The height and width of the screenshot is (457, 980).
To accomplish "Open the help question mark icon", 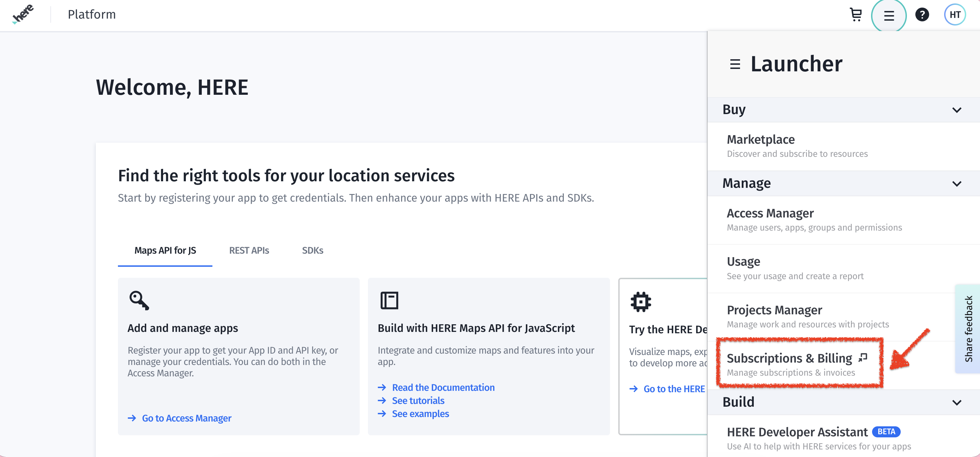I will click(x=922, y=15).
